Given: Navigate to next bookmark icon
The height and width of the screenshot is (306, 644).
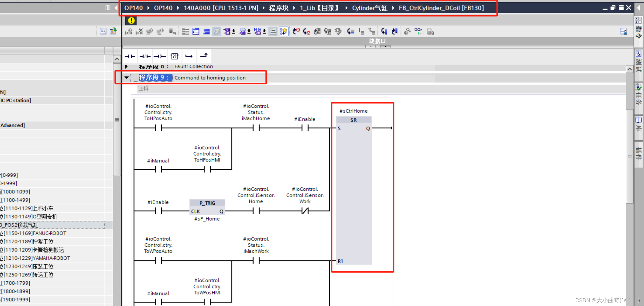Looking at the screenshot, I should [x=384, y=31].
